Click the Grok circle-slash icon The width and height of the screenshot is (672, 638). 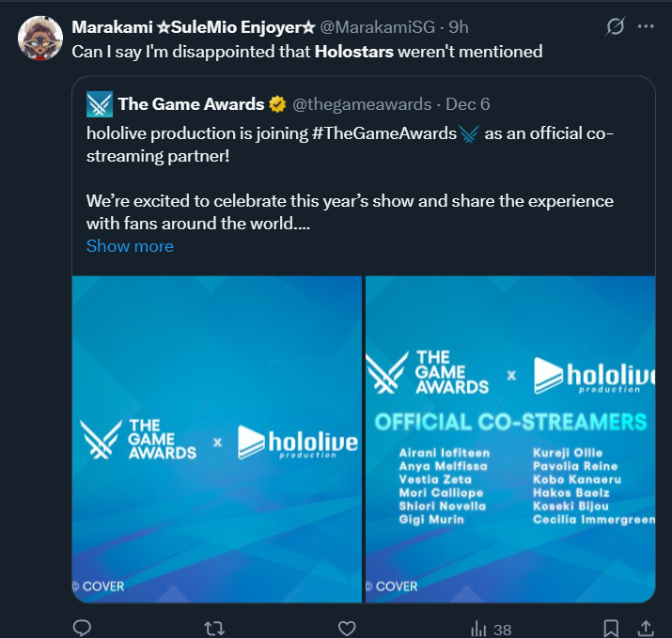[x=616, y=26]
